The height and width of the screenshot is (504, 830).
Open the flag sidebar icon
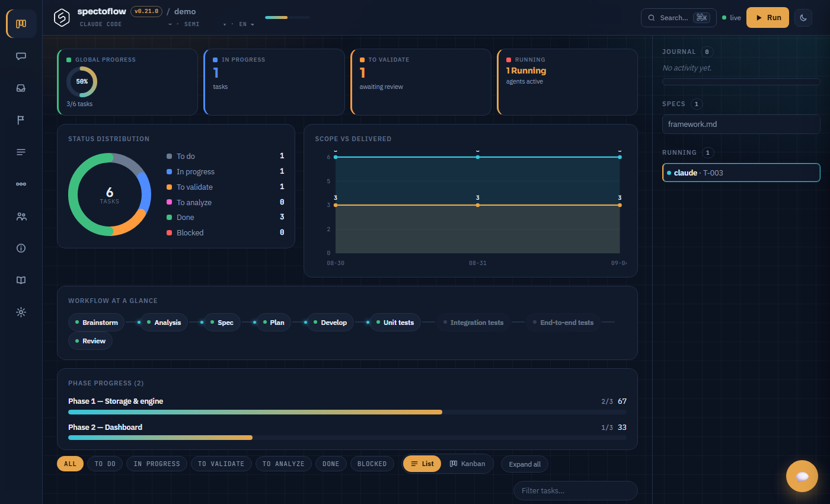(21, 120)
